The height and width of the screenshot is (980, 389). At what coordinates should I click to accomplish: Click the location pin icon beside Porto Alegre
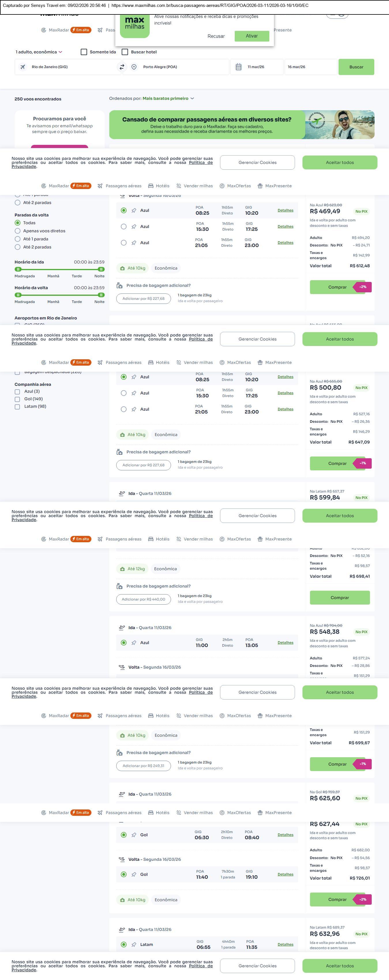(x=134, y=67)
